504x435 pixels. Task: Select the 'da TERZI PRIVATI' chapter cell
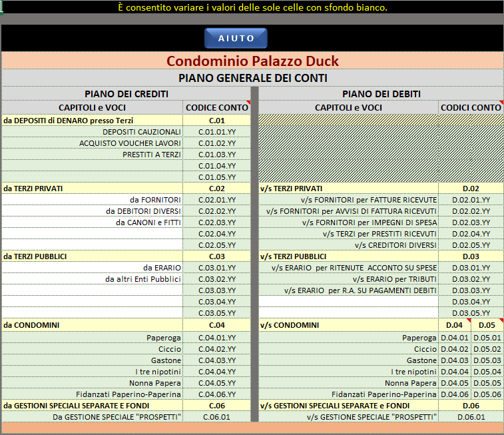93,189
